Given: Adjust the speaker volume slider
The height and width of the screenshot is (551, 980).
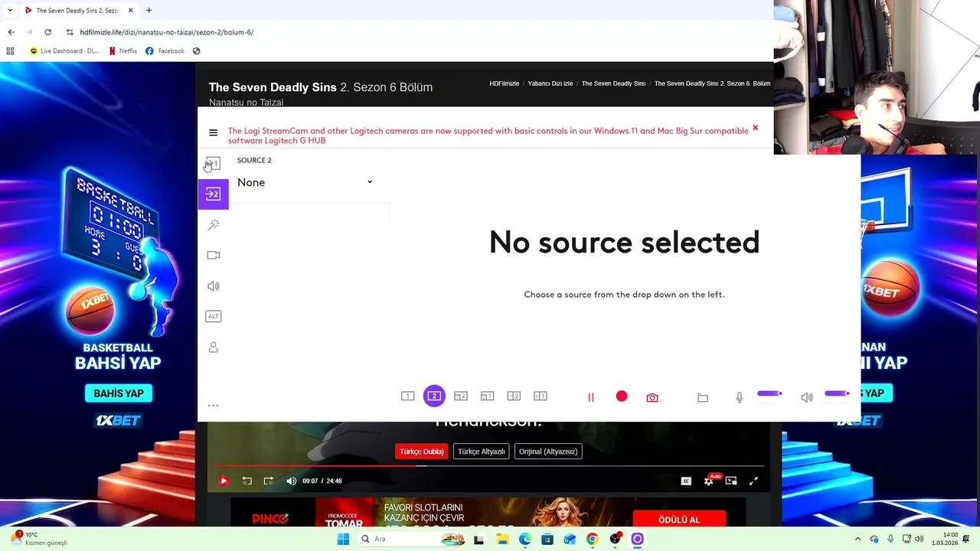Looking at the screenshot, I should click(838, 393).
